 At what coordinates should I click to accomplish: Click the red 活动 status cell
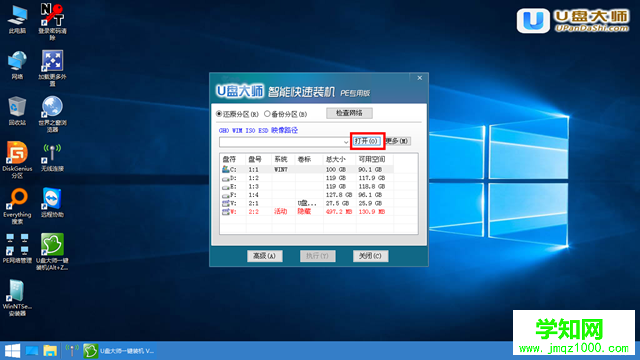(x=280, y=211)
